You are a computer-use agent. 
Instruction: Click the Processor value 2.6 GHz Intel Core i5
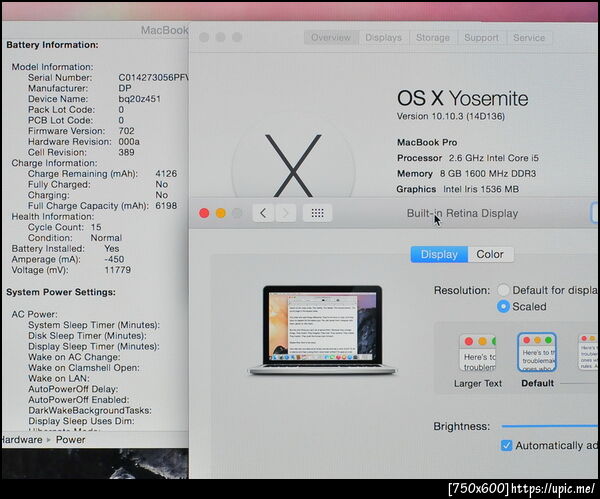point(494,158)
